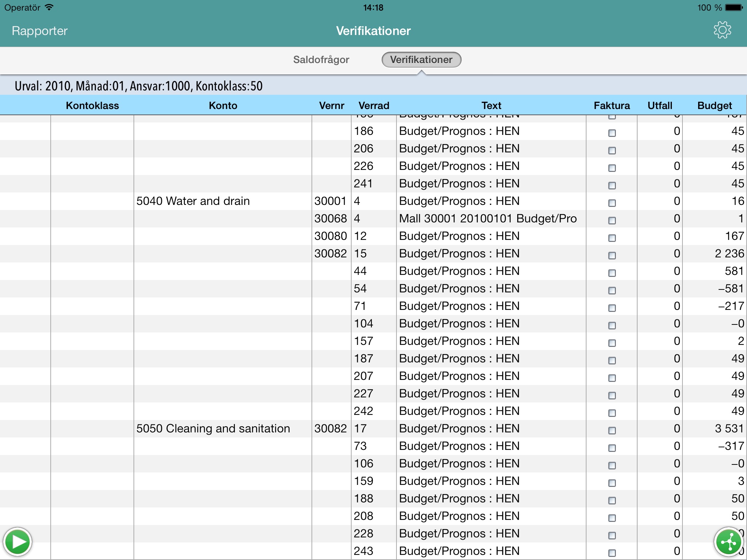Image resolution: width=747 pixels, height=560 pixels.
Task: Toggle Faktura checkbox for Verrad 159
Action: (612, 483)
